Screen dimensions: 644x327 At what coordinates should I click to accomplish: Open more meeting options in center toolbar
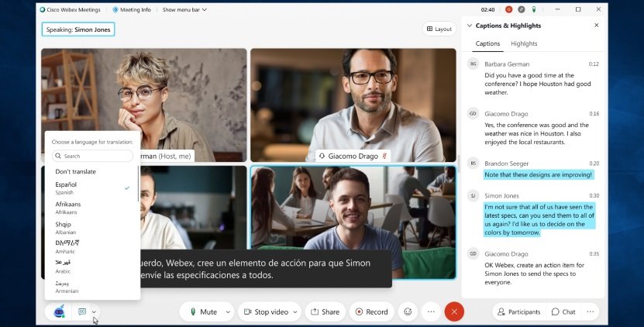point(431,312)
